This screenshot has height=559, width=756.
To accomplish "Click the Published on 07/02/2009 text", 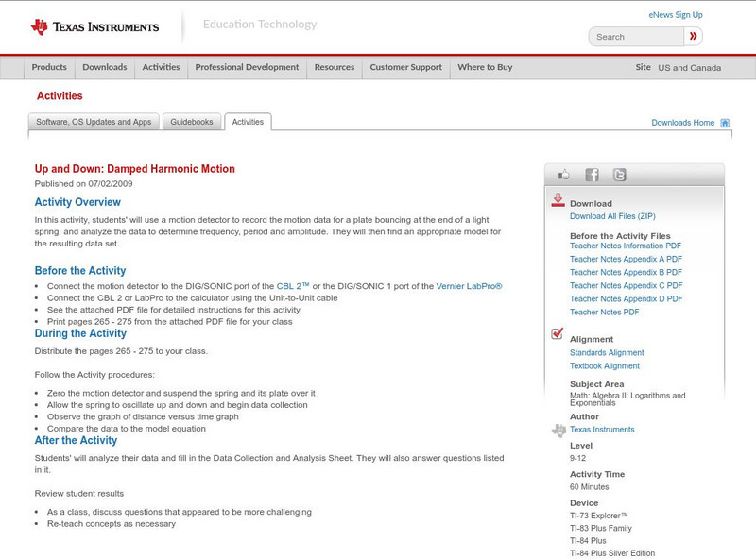I will click(x=83, y=183).
